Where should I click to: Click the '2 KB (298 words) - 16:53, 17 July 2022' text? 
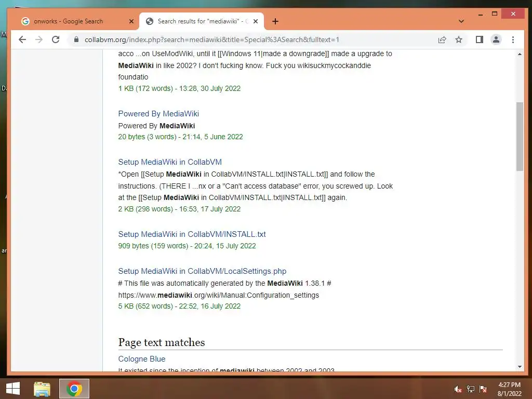(179, 209)
